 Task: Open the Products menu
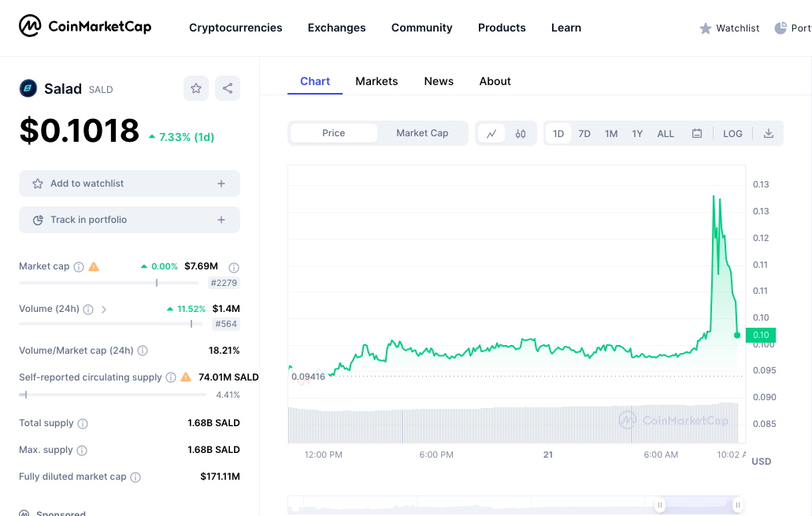coord(502,28)
